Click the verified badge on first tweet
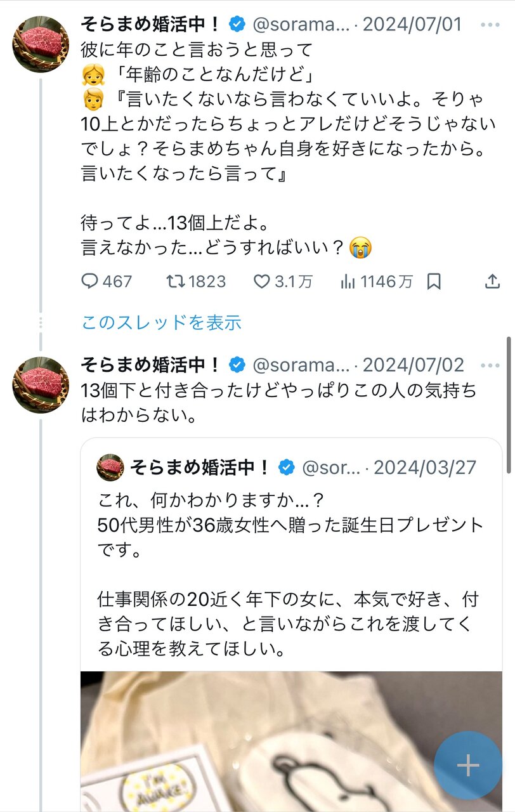Image resolution: width=515 pixels, height=812 pixels. (237, 25)
